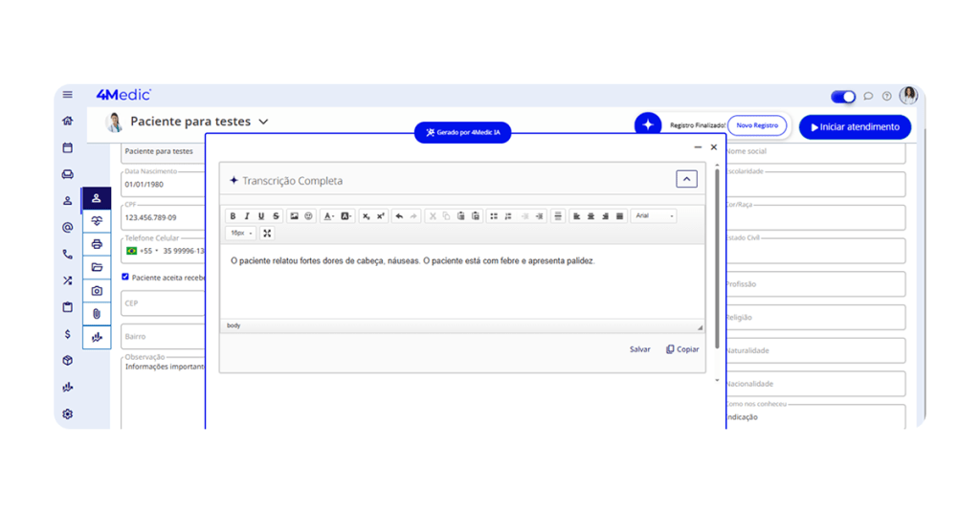The height and width of the screenshot is (514, 980).
Task: Click the 4Medic AI sparkle button
Action: (648, 125)
